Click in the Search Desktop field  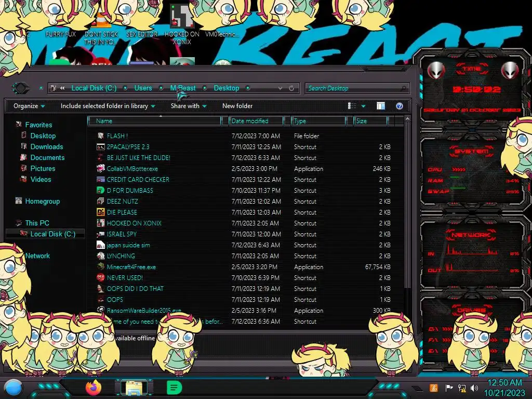pyautogui.click(x=356, y=88)
